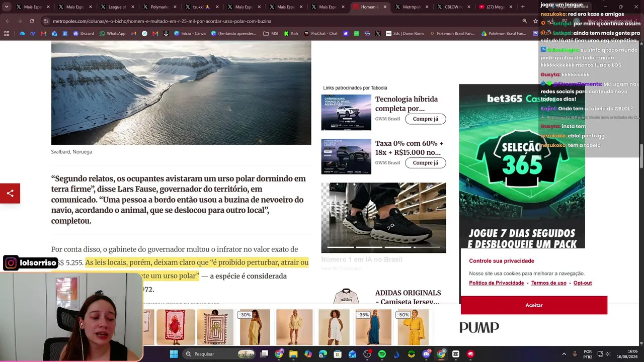This screenshot has height=362, width=644.
Task: Click the -35% teal dress product thumbnail
Action: 373,327
